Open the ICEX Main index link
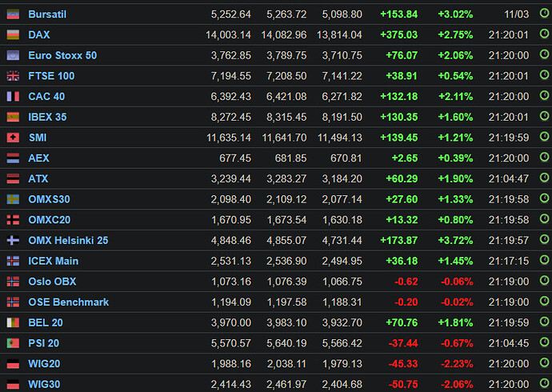Viewport: 552px width, 392px height. 53,261
